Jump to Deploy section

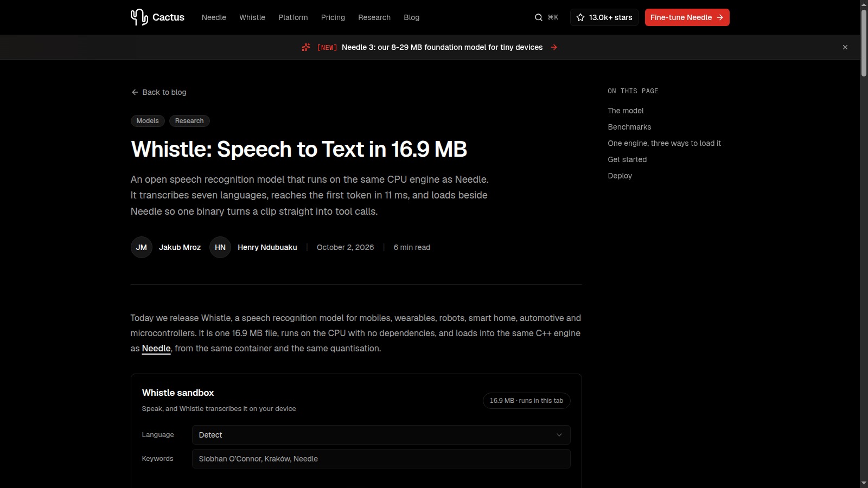[620, 176]
